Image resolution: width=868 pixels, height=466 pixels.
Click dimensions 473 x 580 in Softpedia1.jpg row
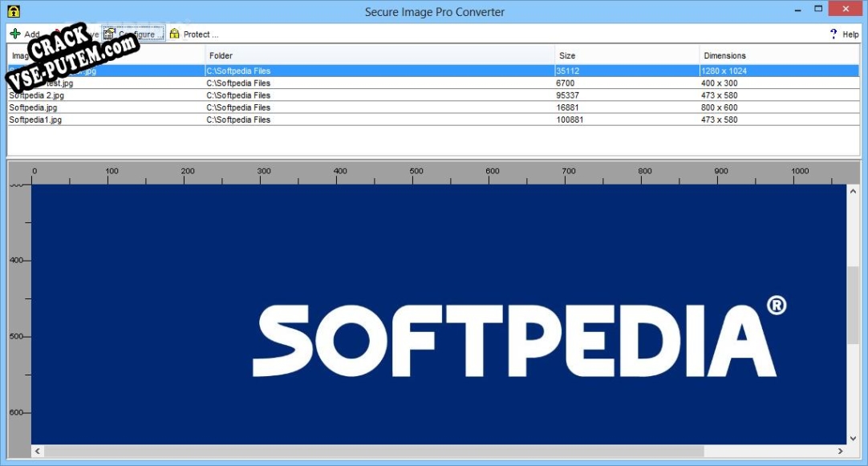(x=719, y=120)
